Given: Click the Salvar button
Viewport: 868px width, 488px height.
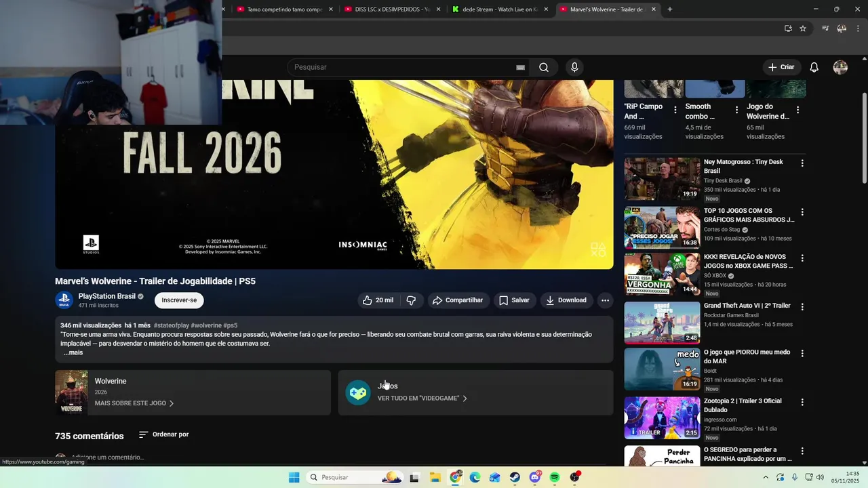Looking at the screenshot, I should [515, 300].
